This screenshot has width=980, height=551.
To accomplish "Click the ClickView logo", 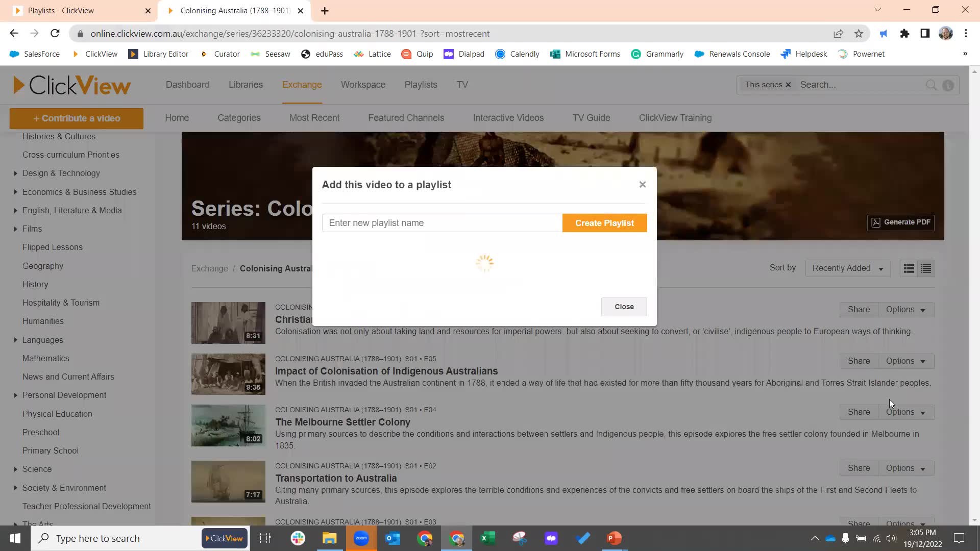I will click(71, 85).
